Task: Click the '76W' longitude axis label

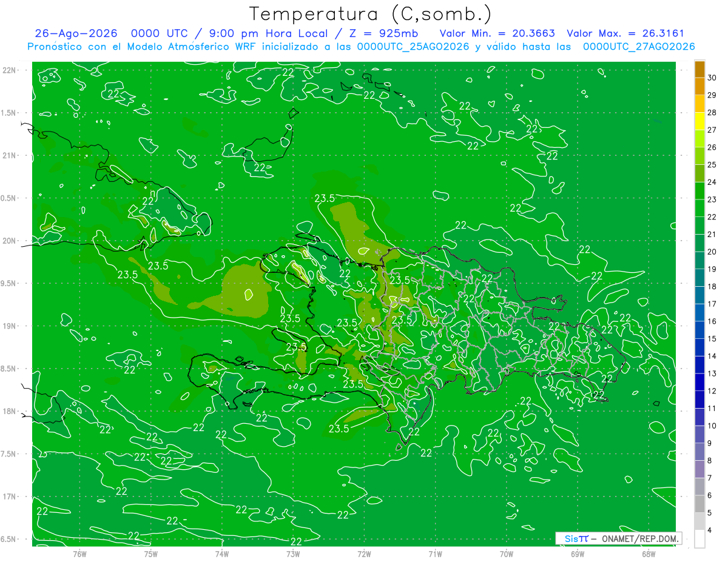Action: (x=79, y=554)
